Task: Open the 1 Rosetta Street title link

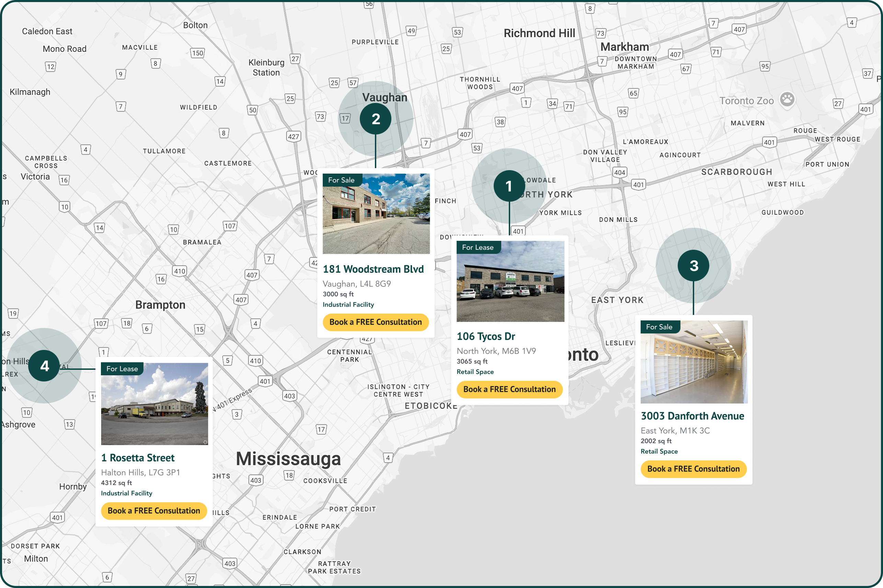Action: [x=138, y=458]
